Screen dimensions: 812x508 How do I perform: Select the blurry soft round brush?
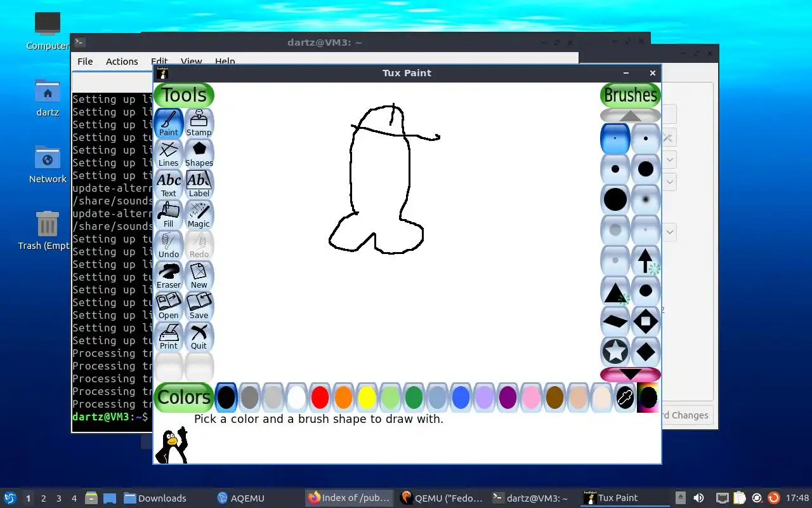click(x=646, y=199)
